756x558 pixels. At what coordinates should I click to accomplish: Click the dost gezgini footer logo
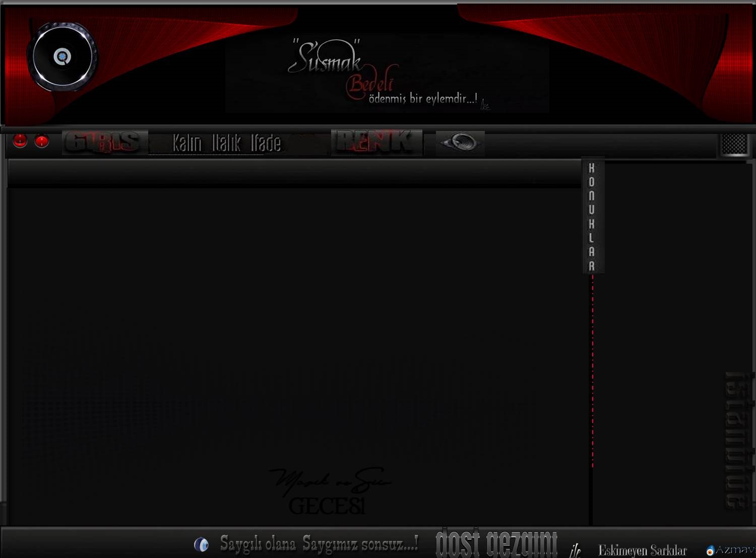(496, 544)
